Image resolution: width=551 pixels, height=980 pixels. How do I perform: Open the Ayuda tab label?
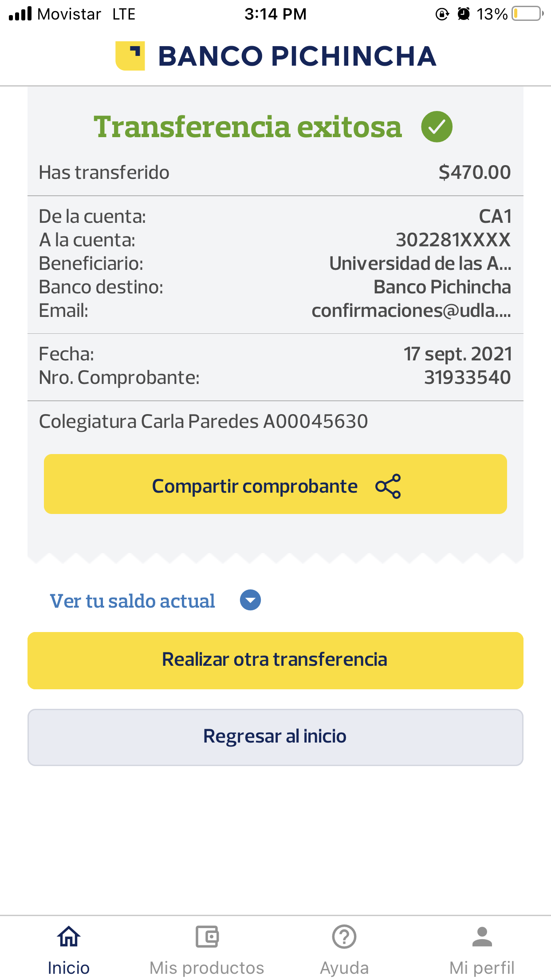point(344,968)
